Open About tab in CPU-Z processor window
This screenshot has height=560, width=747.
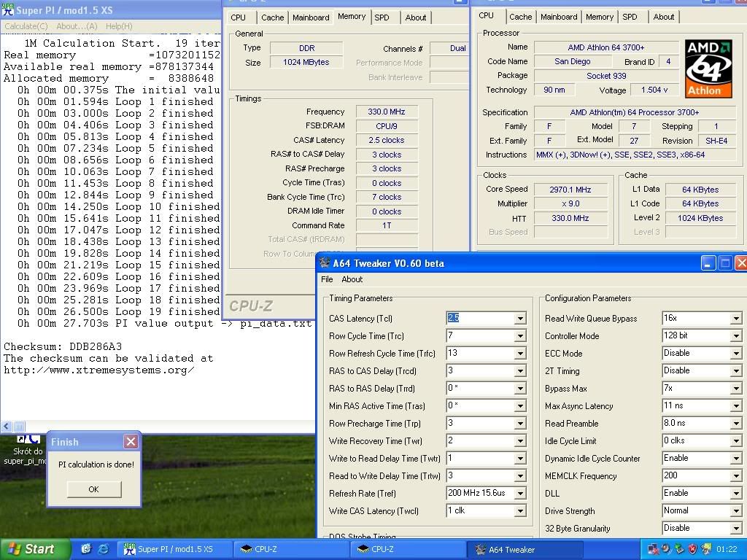coord(664,17)
